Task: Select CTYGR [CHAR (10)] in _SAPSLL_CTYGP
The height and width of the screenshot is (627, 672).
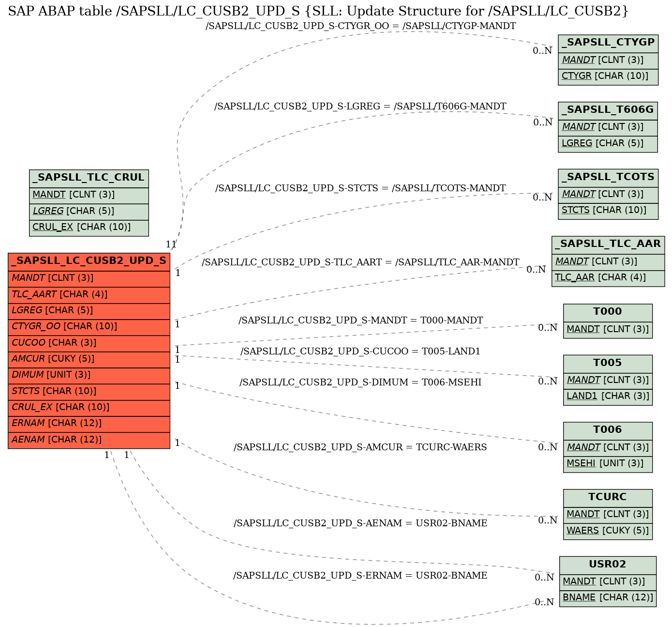Action: 608,76
